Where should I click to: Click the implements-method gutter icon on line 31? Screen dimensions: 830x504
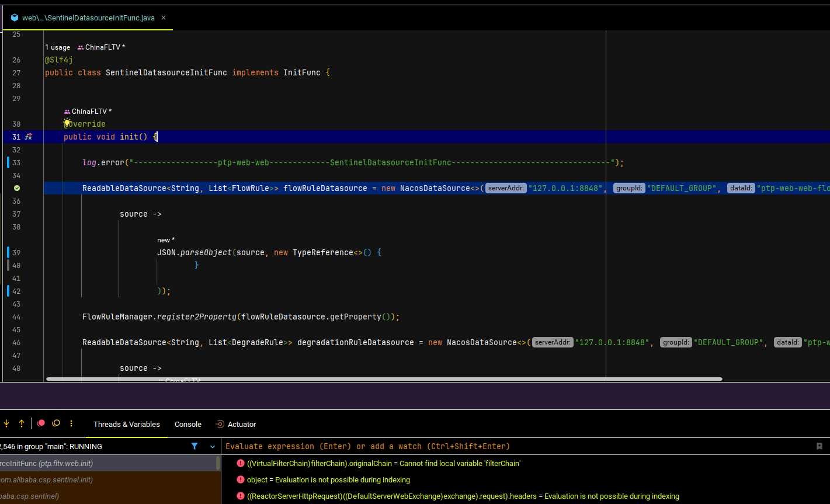coord(28,136)
